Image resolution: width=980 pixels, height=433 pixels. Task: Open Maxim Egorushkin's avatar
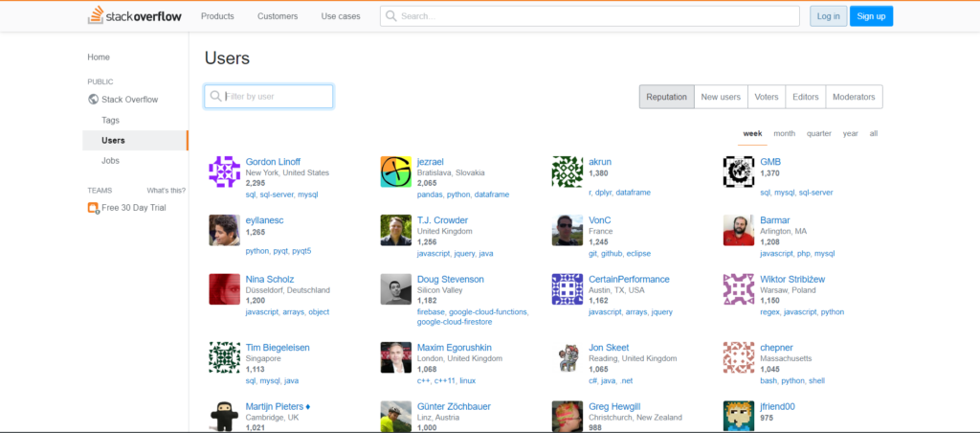pos(395,357)
